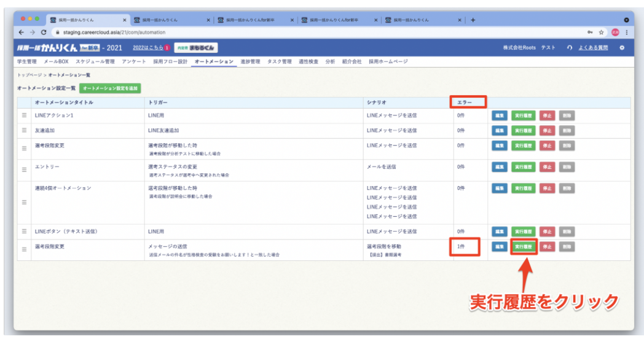The image size is (644, 339).
Task: Click 編集 button for LINEアクション1
Action: pyautogui.click(x=500, y=114)
